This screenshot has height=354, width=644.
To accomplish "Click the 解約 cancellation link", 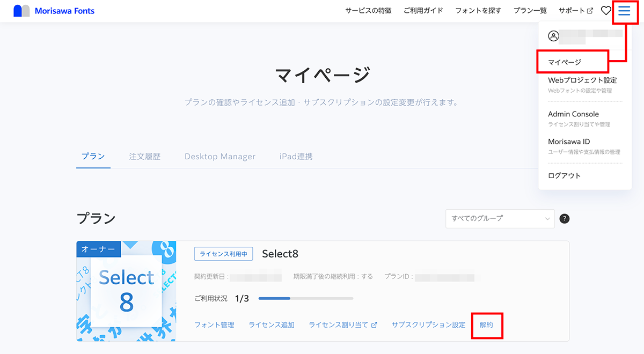I will tap(487, 324).
